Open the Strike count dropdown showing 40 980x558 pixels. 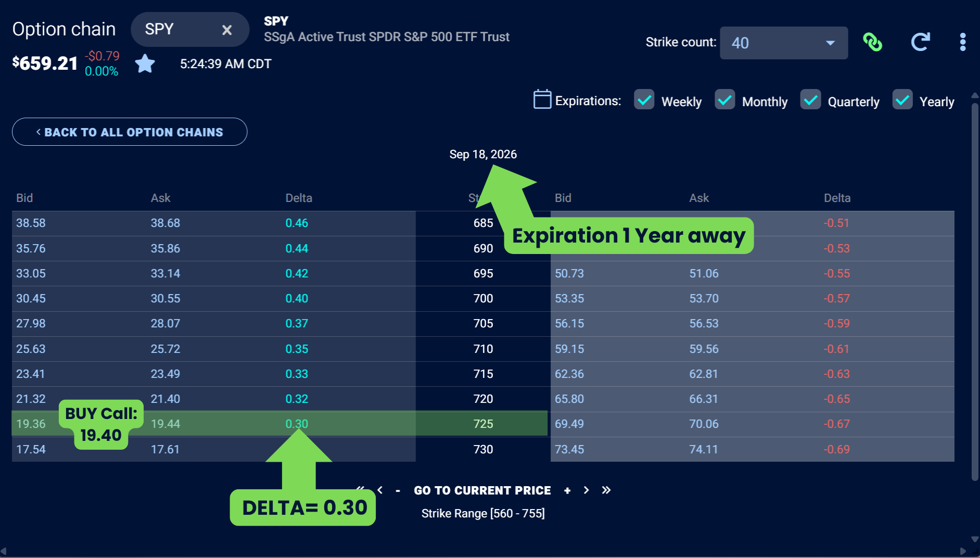[783, 43]
